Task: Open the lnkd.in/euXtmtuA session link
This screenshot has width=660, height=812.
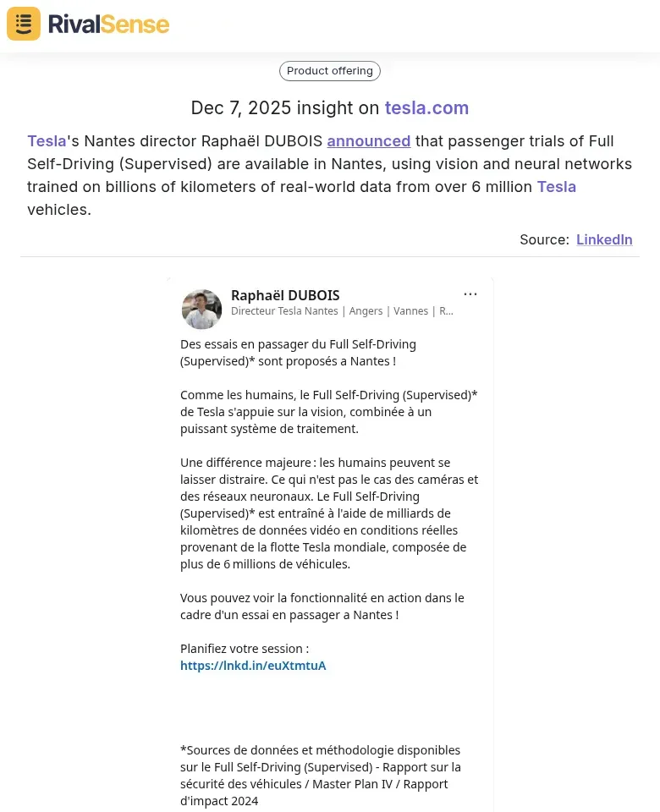Action: [x=253, y=666]
